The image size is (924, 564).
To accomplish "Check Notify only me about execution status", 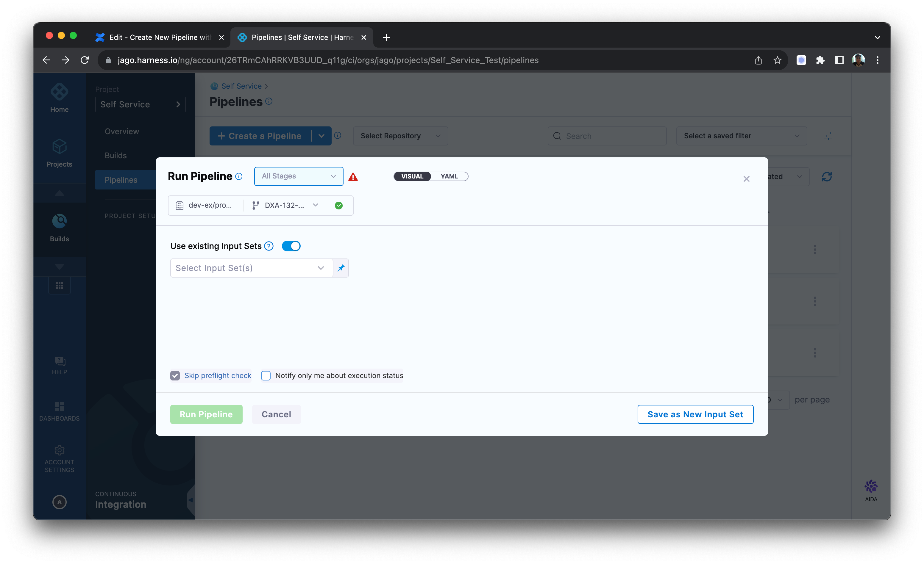I will 266,375.
